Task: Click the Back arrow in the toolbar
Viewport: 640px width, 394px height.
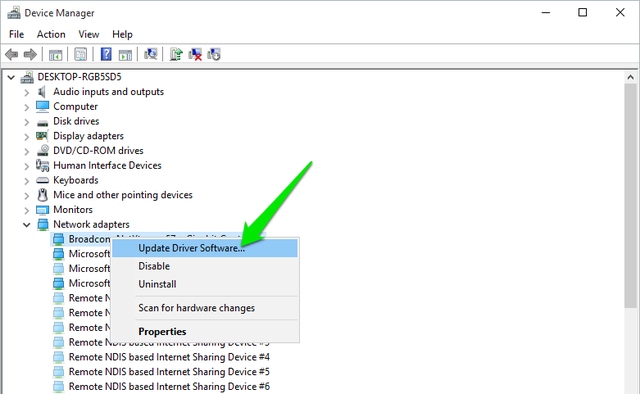Action: (x=11, y=54)
